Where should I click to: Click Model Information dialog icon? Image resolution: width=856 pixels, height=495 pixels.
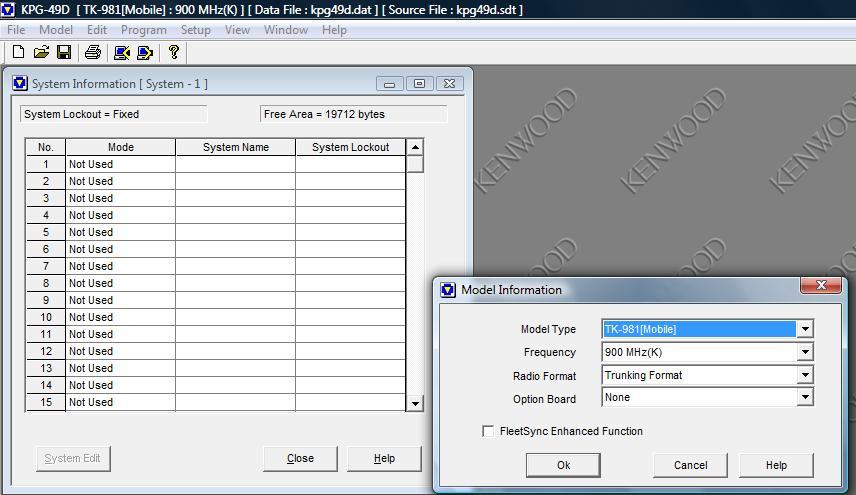tap(448, 290)
